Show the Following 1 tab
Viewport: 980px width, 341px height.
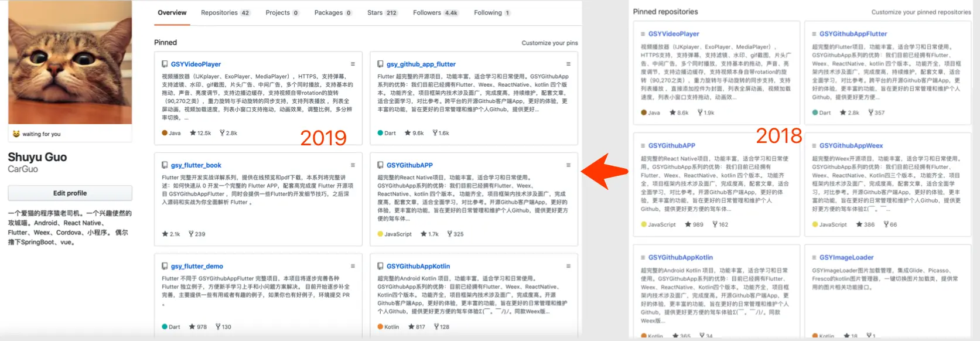492,12
